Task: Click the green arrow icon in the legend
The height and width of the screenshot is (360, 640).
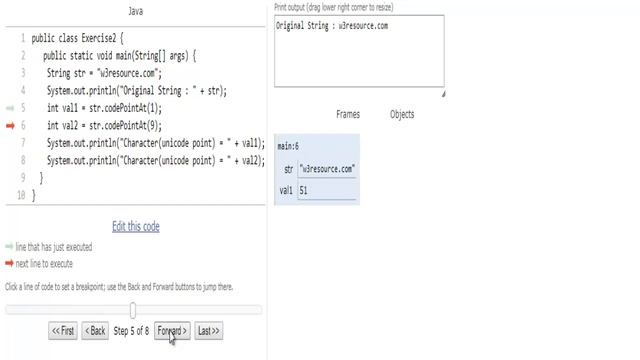Action: [9, 247]
